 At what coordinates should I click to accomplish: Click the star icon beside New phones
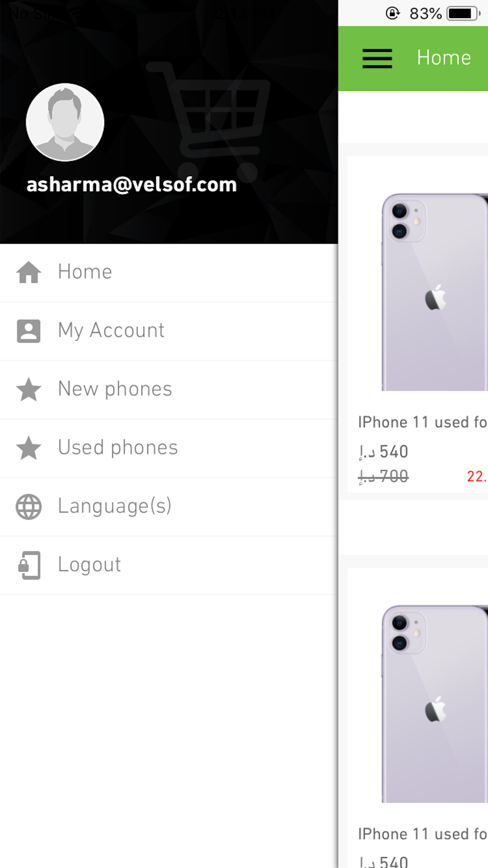(29, 390)
